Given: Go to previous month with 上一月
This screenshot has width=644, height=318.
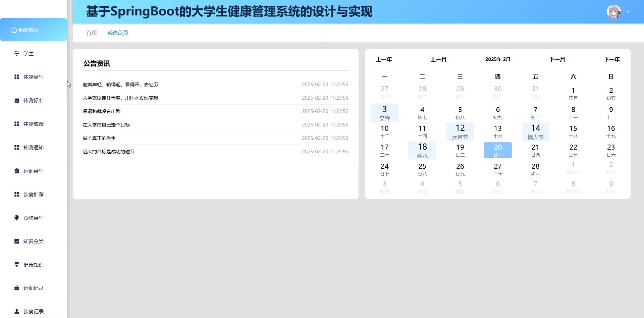Looking at the screenshot, I should [x=439, y=59].
